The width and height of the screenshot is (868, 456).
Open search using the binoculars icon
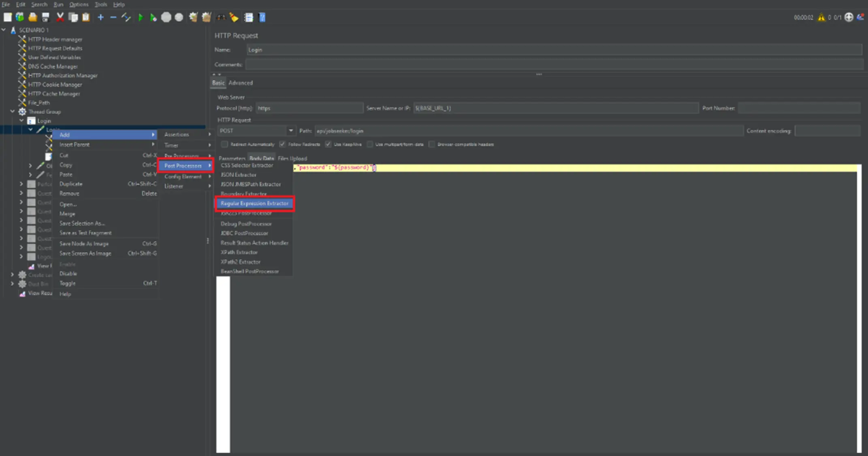[221, 17]
